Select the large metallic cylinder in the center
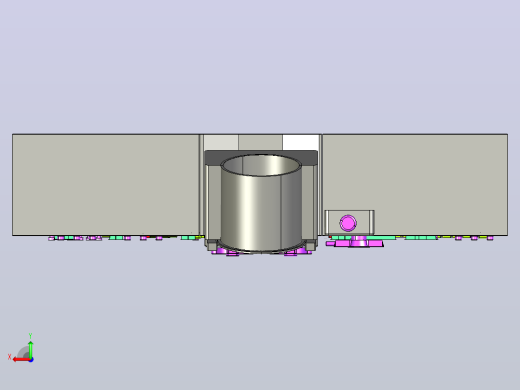This screenshot has height=390, width=520. [261, 203]
